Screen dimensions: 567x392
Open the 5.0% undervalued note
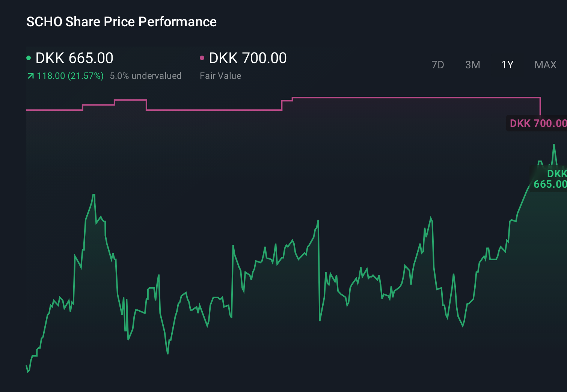pyautogui.click(x=146, y=76)
